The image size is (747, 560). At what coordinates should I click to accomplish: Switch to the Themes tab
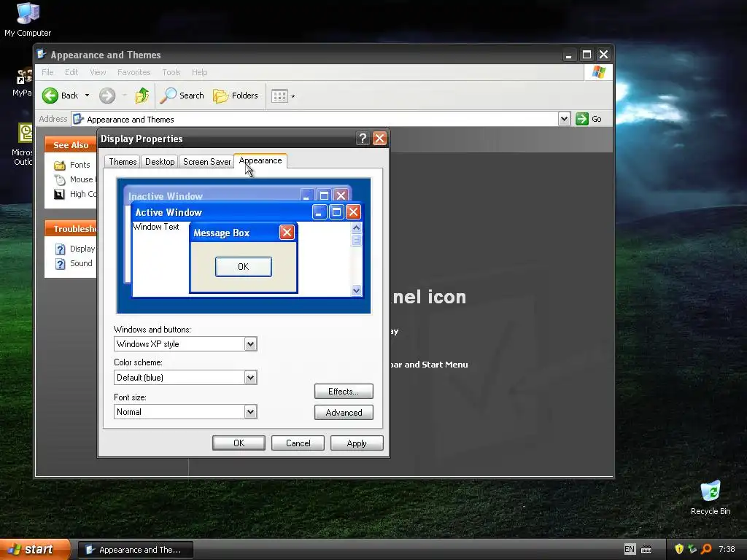tap(123, 162)
